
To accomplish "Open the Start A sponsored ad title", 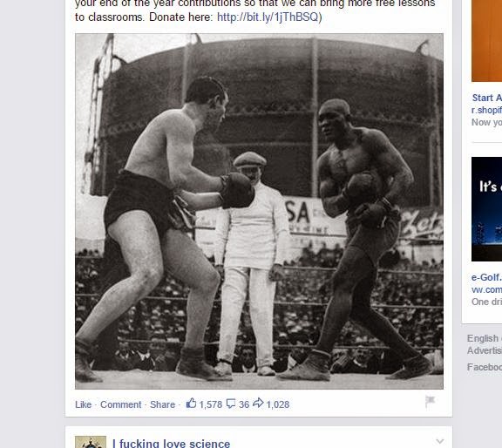I will (x=487, y=98).
